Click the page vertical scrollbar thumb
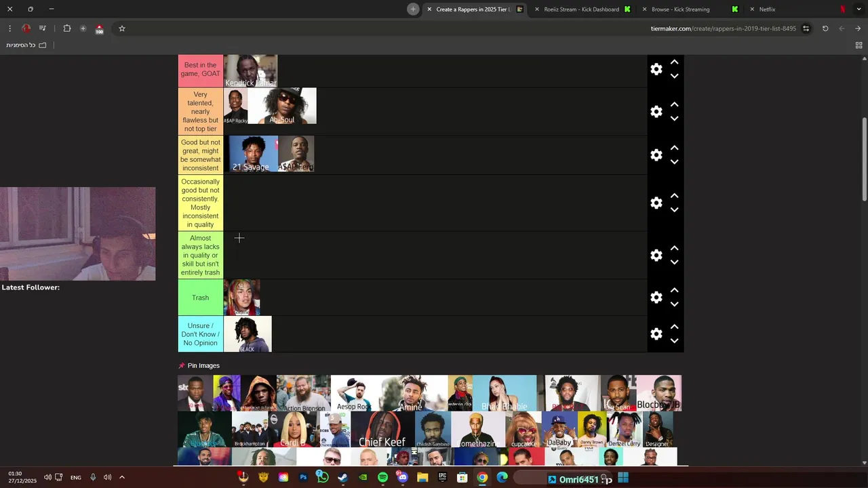 (864, 159)
